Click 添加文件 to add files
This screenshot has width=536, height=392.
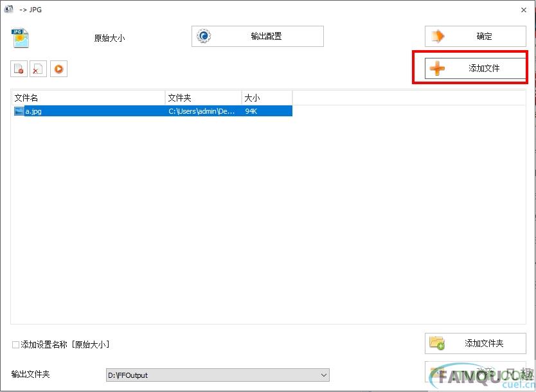tap(475, 68)
